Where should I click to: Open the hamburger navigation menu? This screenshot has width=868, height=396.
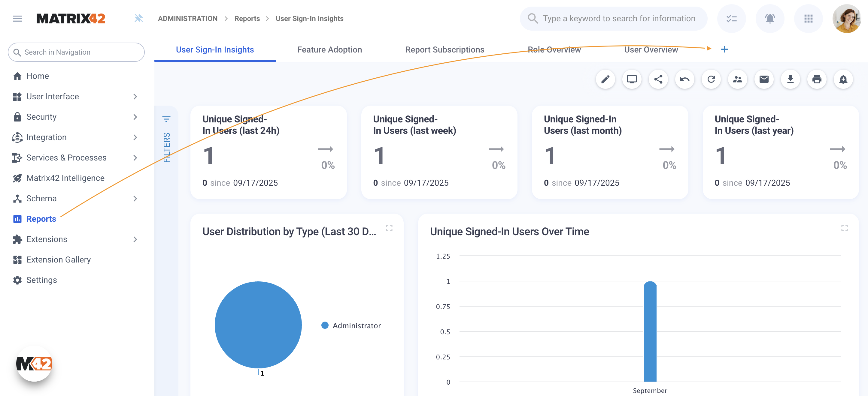point(17,19)
